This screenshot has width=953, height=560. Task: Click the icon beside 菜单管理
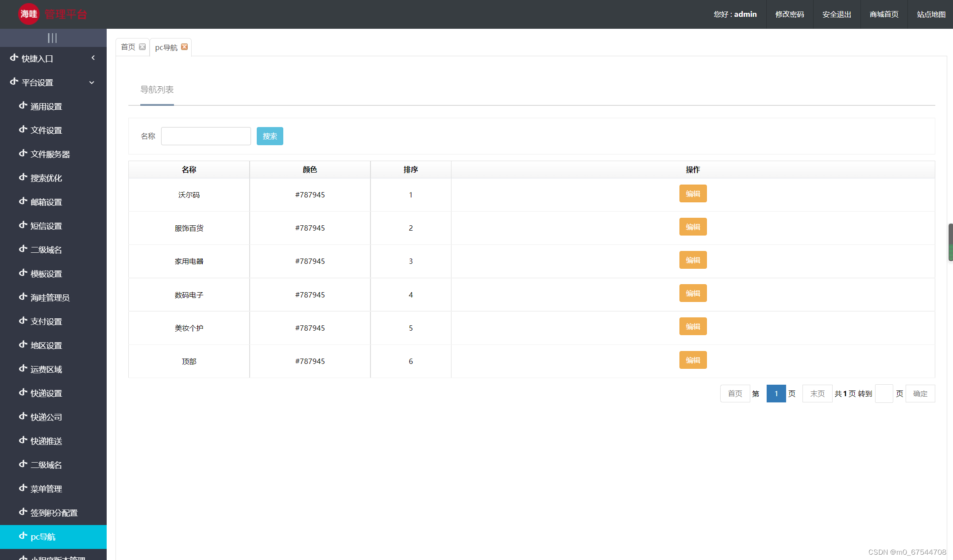(23, 488)
